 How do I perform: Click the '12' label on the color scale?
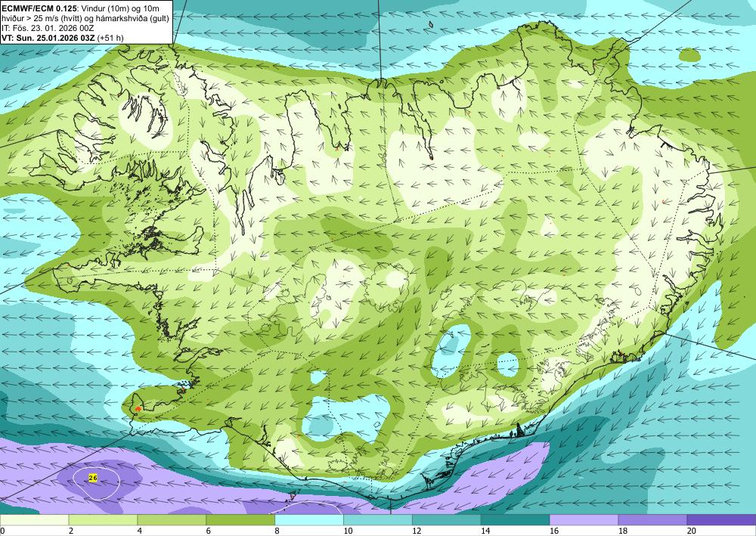click(x=417, y=531)
